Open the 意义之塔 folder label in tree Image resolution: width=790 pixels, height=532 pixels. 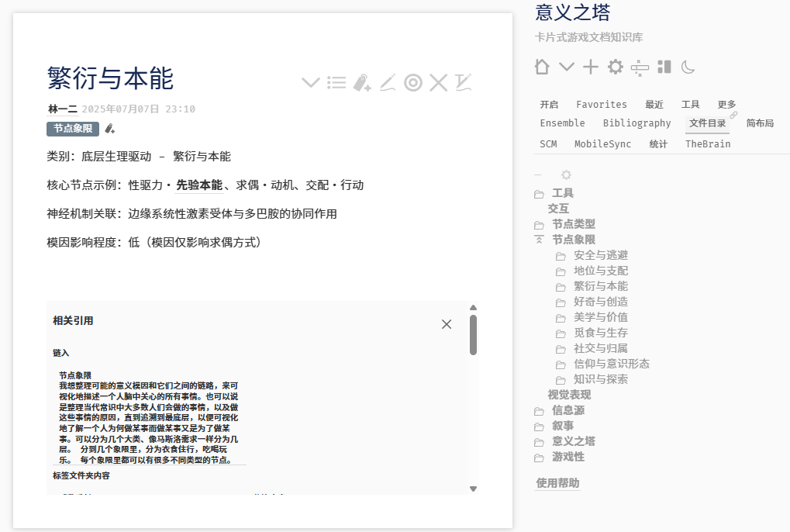point(574,441)
